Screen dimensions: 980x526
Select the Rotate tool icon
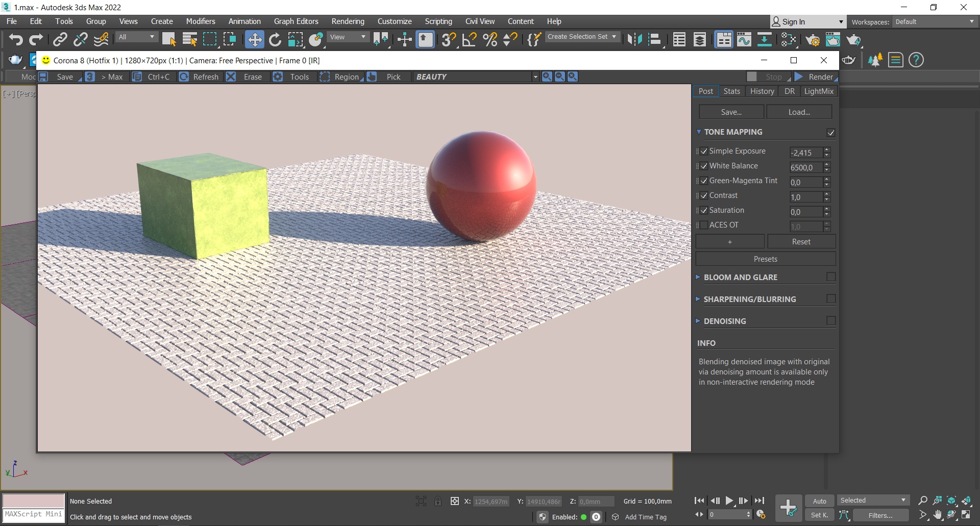click(x=275, y=40)
